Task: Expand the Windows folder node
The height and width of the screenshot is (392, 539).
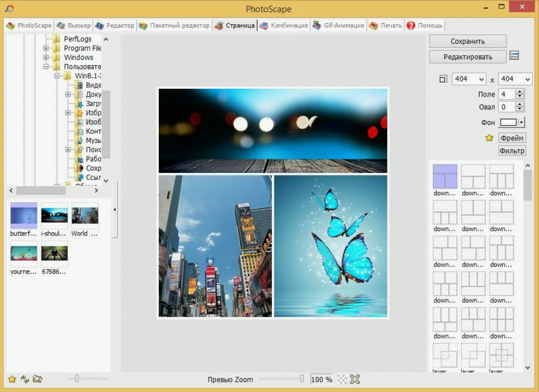Action: coord(46,57)
